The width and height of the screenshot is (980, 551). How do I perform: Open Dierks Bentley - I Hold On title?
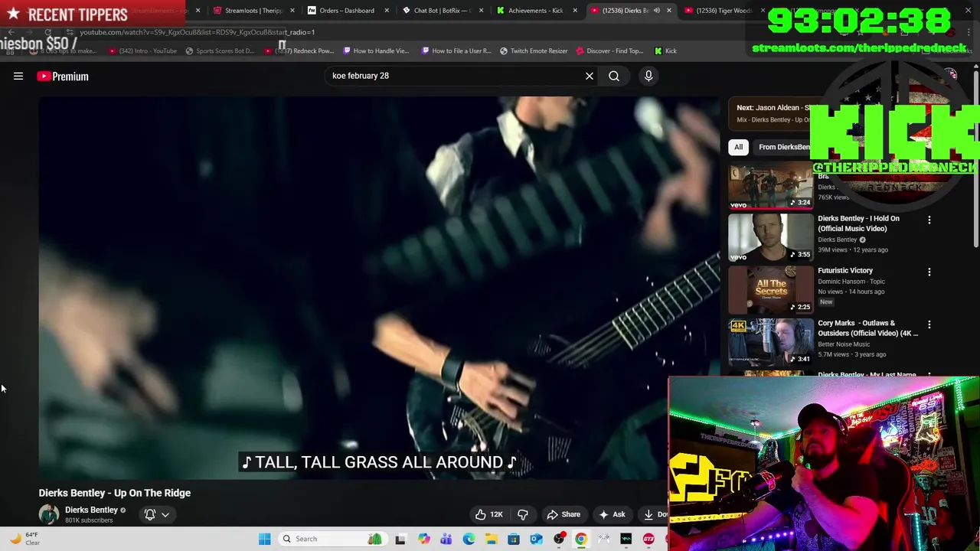pos(858,223)
